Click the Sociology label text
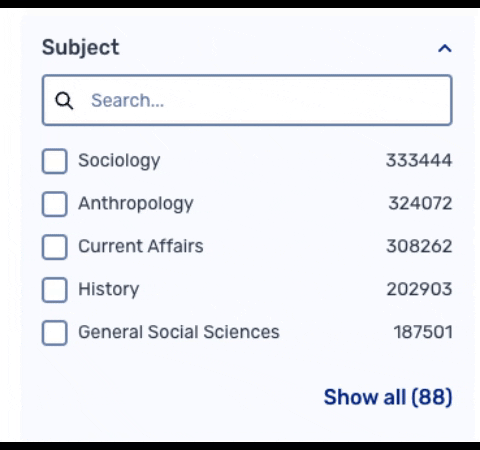The height and width of the screenshot is (450, 480). coord(119,161)
